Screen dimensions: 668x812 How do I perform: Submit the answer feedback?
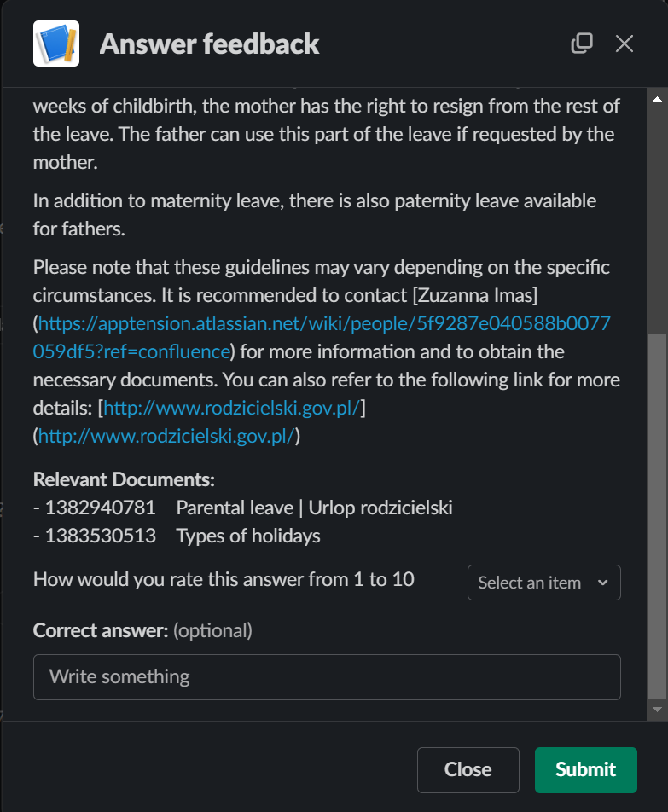click(585, 769)
